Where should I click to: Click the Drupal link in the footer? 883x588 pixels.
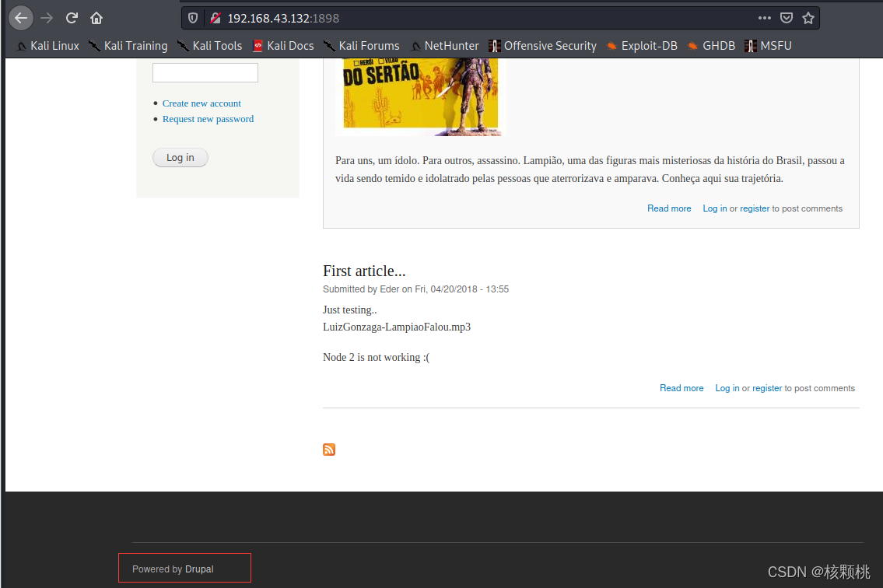pyautogui.click(x=199, y=569)
